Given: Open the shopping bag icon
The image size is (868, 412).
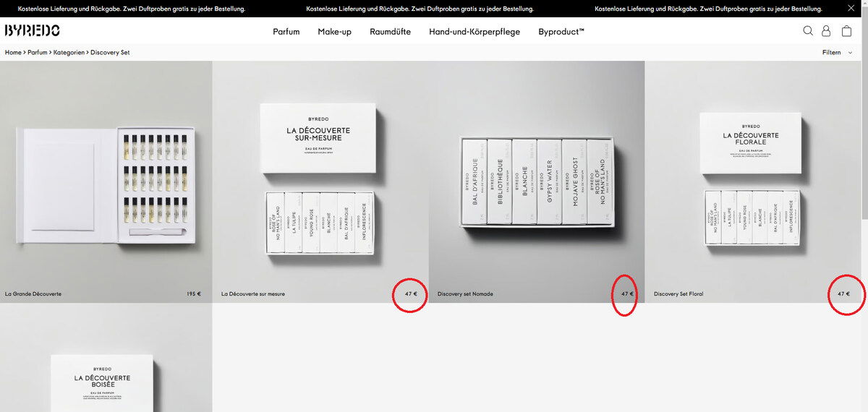Looking at the screenshot, I should coord(846,31).
